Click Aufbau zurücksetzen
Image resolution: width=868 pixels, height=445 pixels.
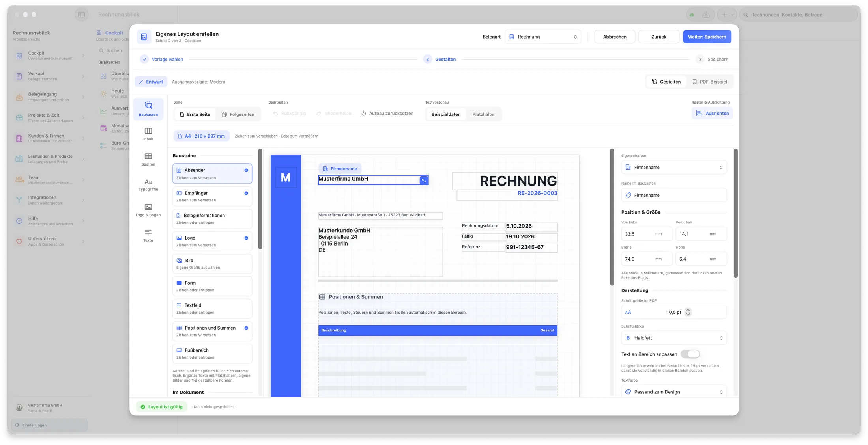pos(387,114)
